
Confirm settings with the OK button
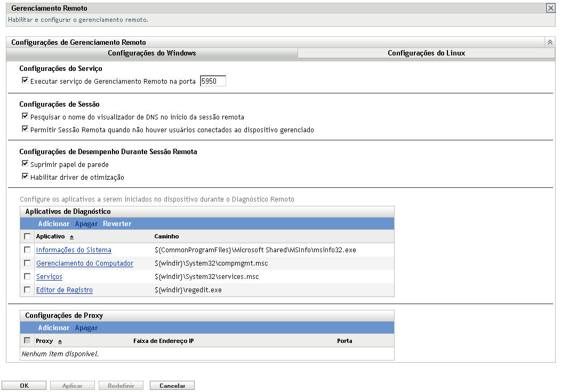click(24, 385)
